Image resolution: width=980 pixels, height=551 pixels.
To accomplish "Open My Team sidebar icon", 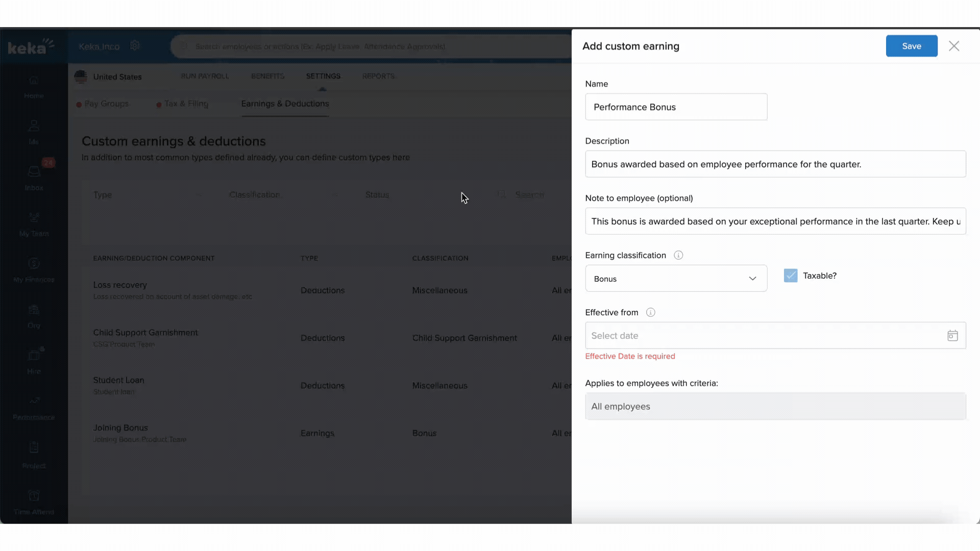I will [x=34, y=223].
